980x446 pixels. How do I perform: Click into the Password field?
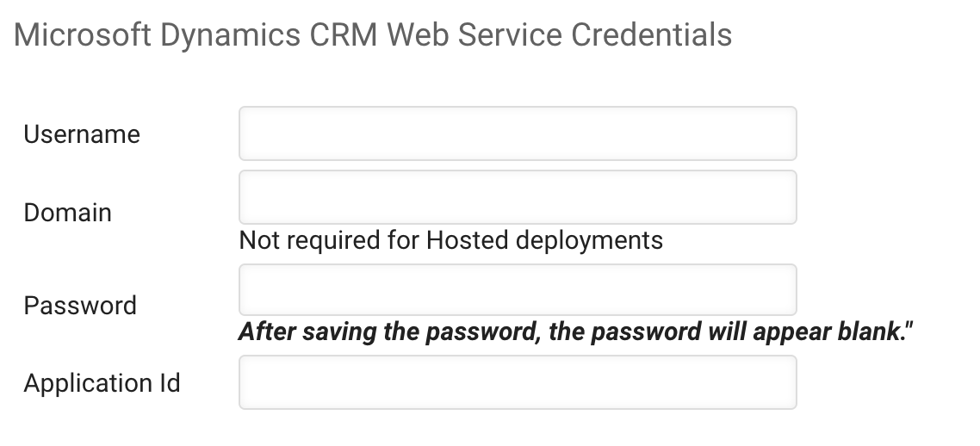518,289
